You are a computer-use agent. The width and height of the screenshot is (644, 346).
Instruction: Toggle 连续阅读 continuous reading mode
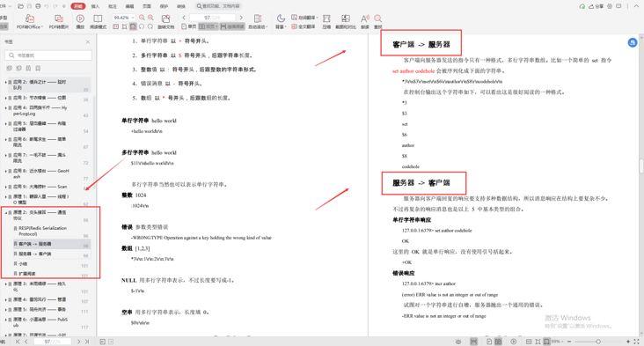click(x=232, y=26)
